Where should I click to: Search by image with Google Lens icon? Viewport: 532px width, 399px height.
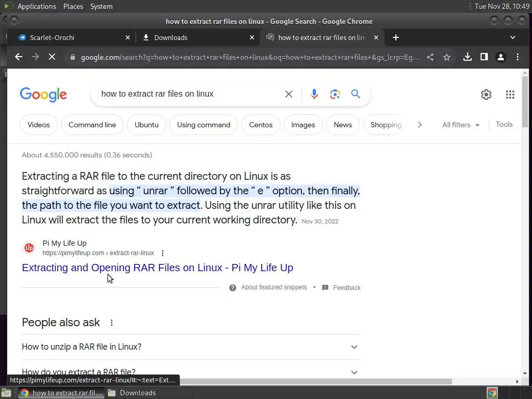335,94
